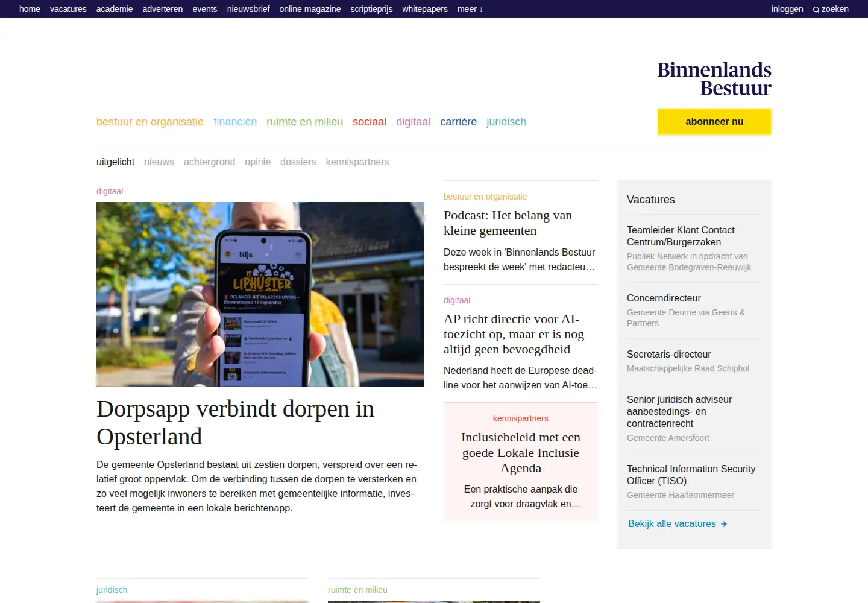Switch to the opinie tab
Screen dimensions: 868x603
tap(257, 162)
